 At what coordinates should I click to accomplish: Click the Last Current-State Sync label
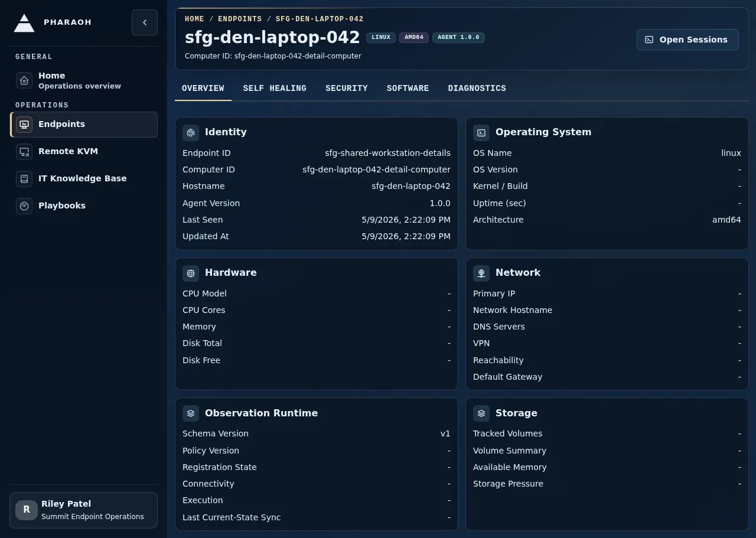pos(232,517)
